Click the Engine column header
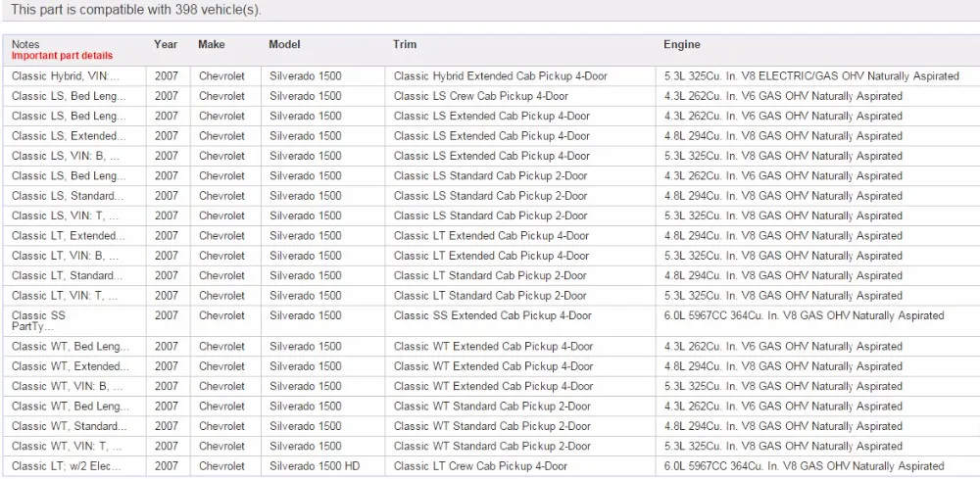 coord(682,44)
